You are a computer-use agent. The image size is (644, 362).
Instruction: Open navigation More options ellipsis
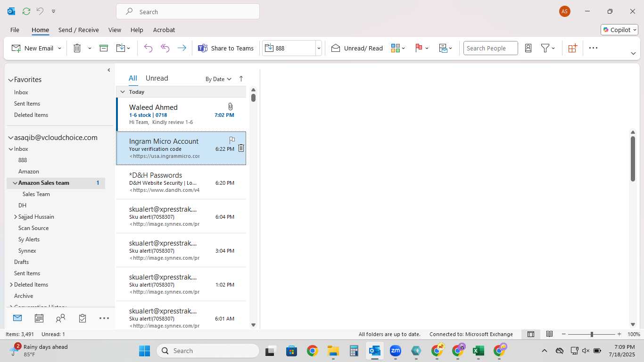[x=104, y=319]
